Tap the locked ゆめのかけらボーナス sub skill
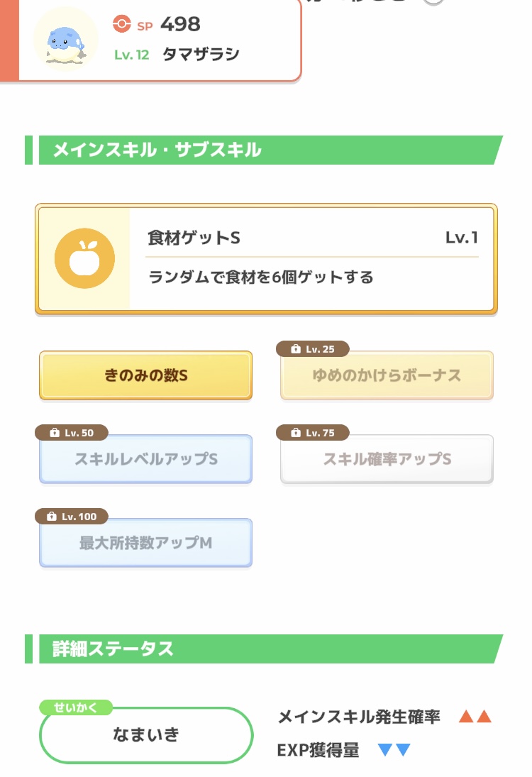This screenshot has height=777, width=532. click(x=387, y=375)
